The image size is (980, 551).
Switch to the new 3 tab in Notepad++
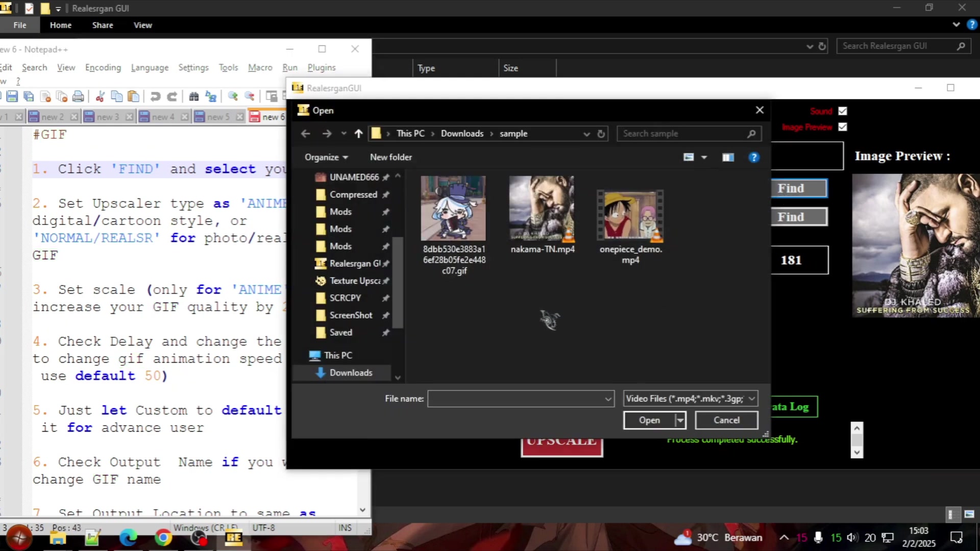(x=107, y=116)
